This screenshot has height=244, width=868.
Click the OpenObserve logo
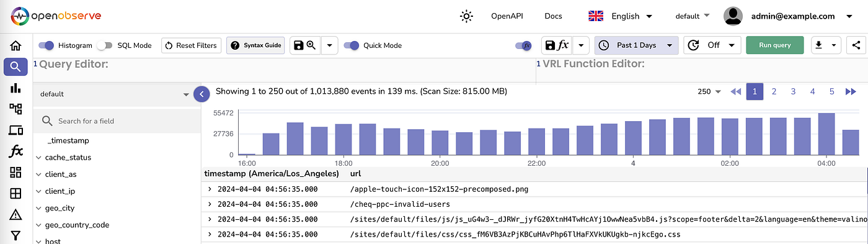pyautogui.click(x=56, y=16)
